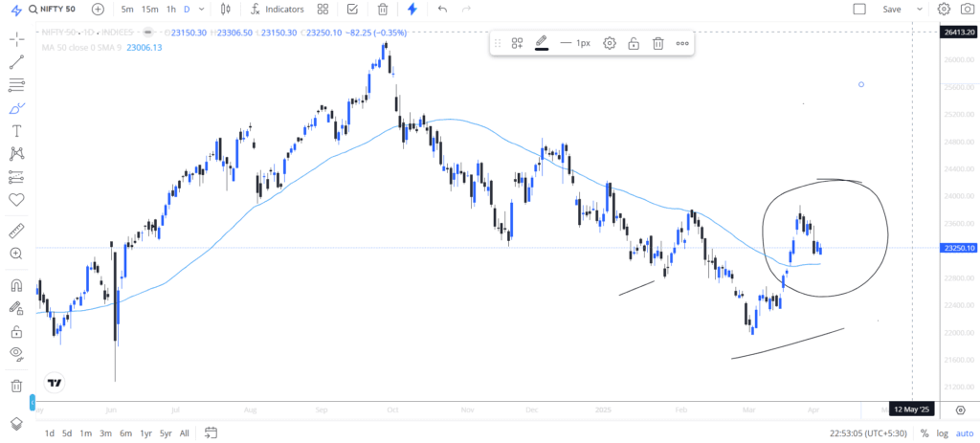
Task: Open chart settings gear at top right
Action: point(944,10)
